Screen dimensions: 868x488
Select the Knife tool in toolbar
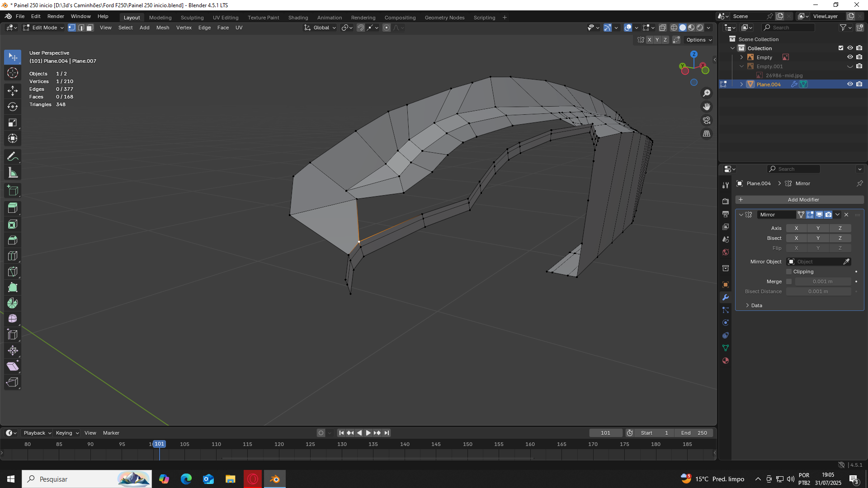coord(13,272)
